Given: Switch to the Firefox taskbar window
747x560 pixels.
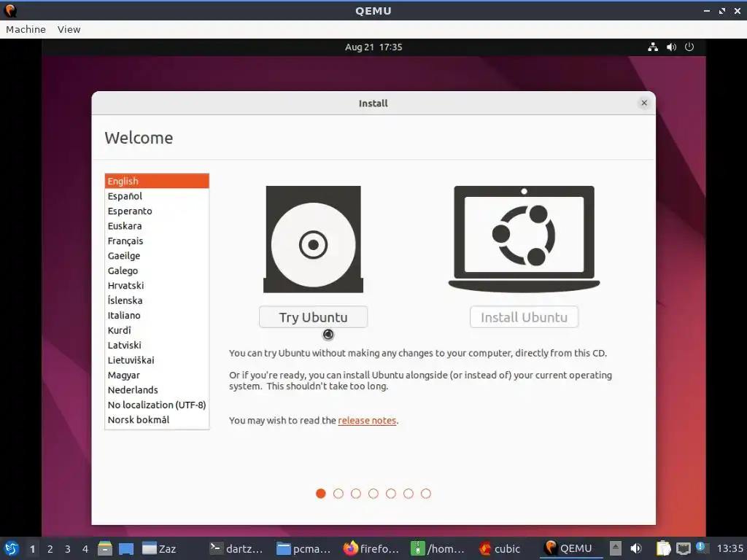Looking at the screenshot, I should (x=371, y=548).
